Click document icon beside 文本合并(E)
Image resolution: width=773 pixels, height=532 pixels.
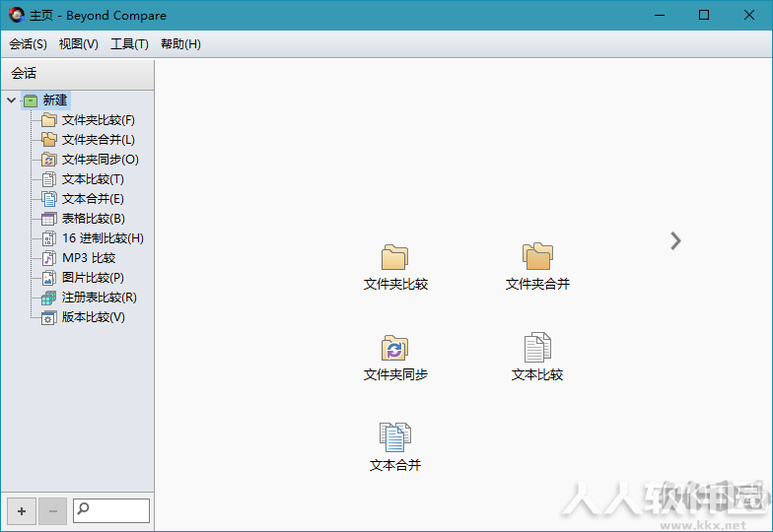tap(49, 199)
